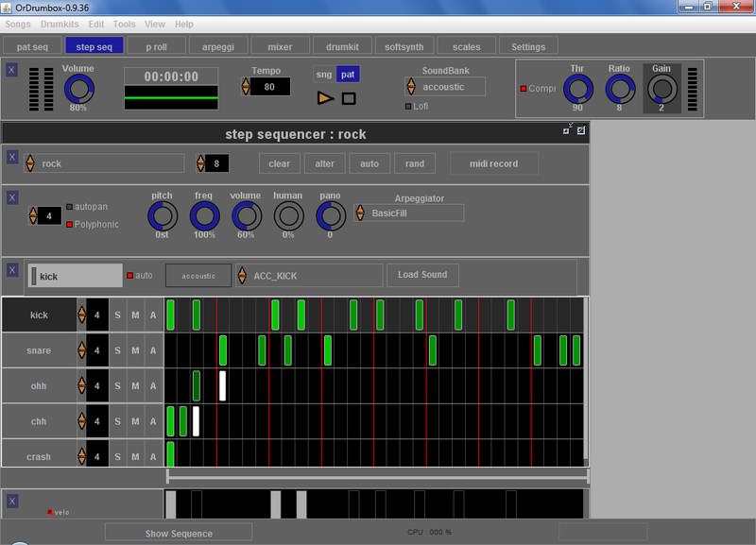Click the rand button
Image resolution: width=756 pixels, height=545 pixels.
point(415,163)
